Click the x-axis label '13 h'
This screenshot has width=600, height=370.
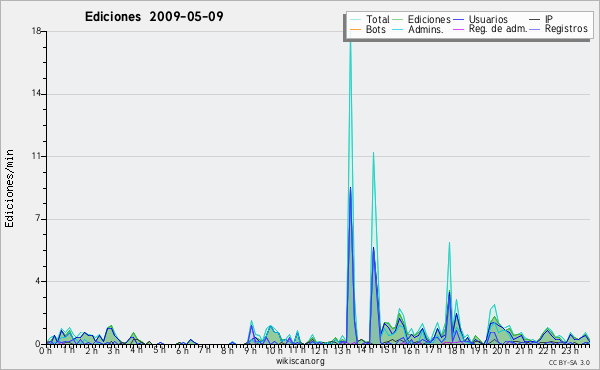342,350
